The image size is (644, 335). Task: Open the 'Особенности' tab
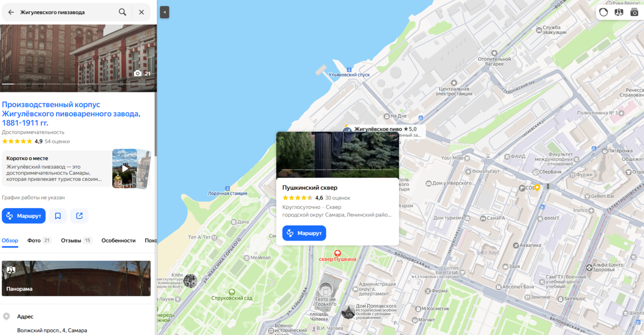[119, 241]
